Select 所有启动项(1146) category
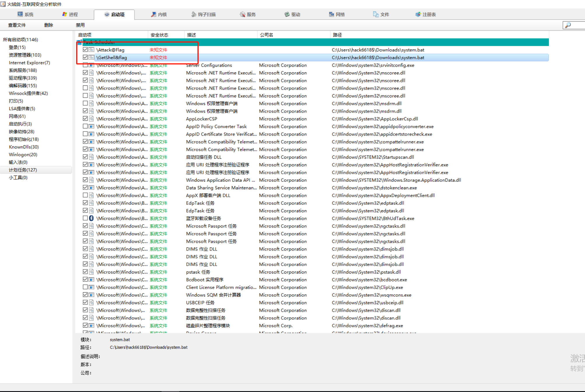Screen dimensions: 585x392 tap(20, 40)
